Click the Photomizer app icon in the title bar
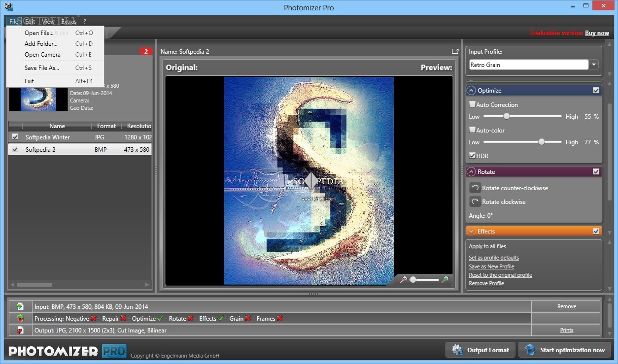The height and width of the screenshot is (364, 618). click(x=8, y=7)
